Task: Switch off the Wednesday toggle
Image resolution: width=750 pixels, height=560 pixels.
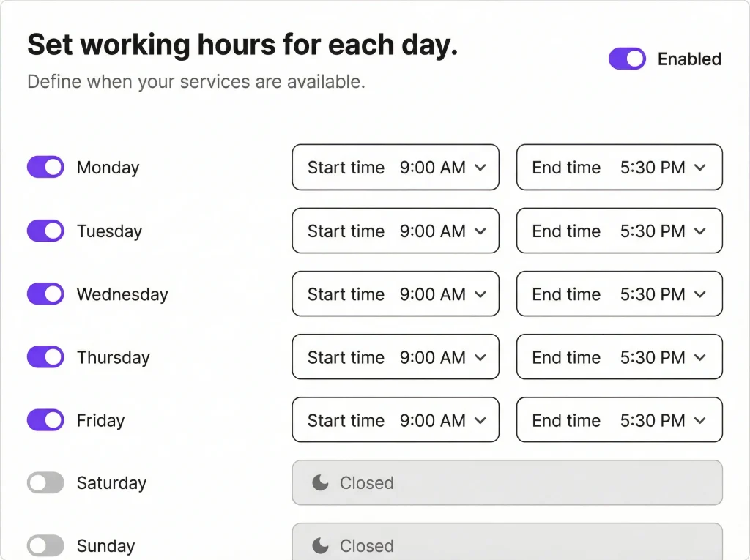Action: (x=45, y=294)
